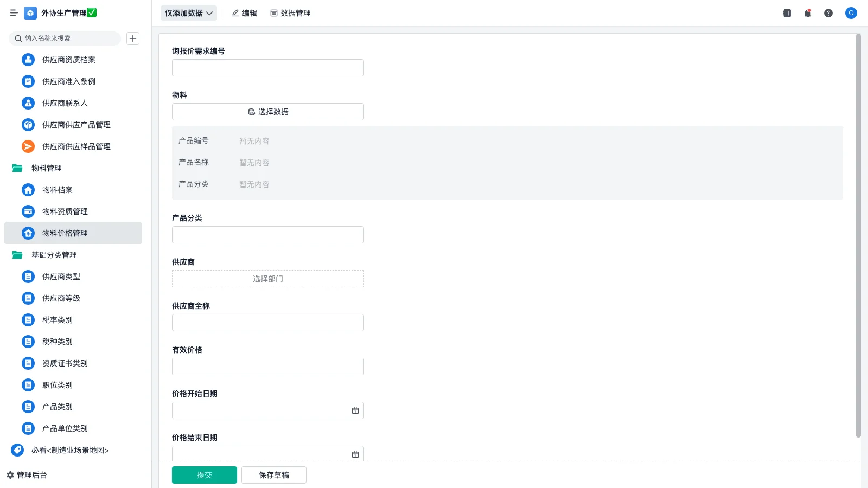
Task: Open 税率类别 via its document icon
Action: pyautogui.click(x=28, y=320)
